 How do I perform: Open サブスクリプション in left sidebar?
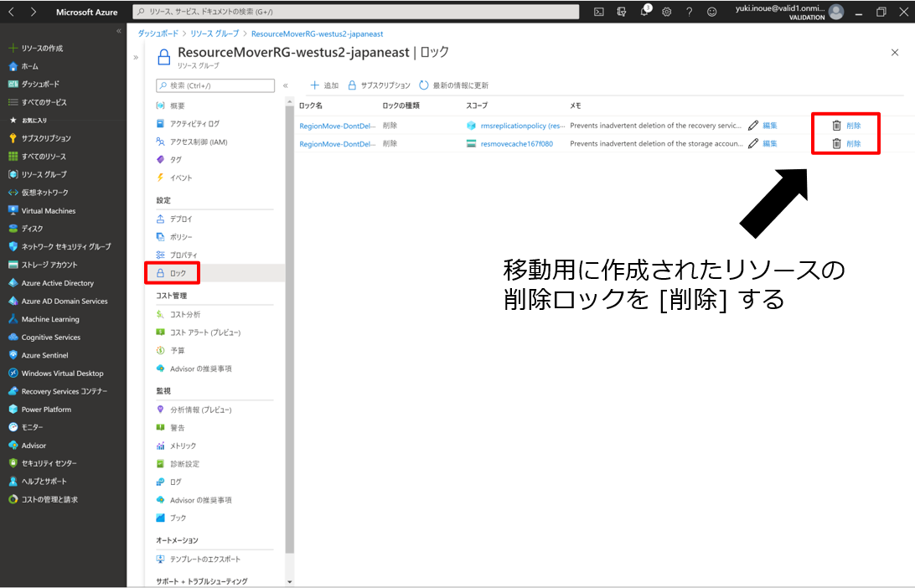[39, 138]
